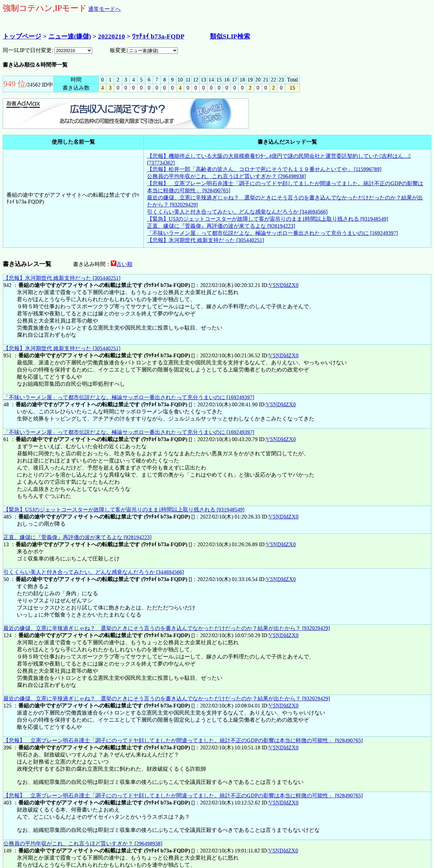Click ID VSNDIdZX0 on post 485
The width and height of the screenshot is (434, 868).
(284, 517)
